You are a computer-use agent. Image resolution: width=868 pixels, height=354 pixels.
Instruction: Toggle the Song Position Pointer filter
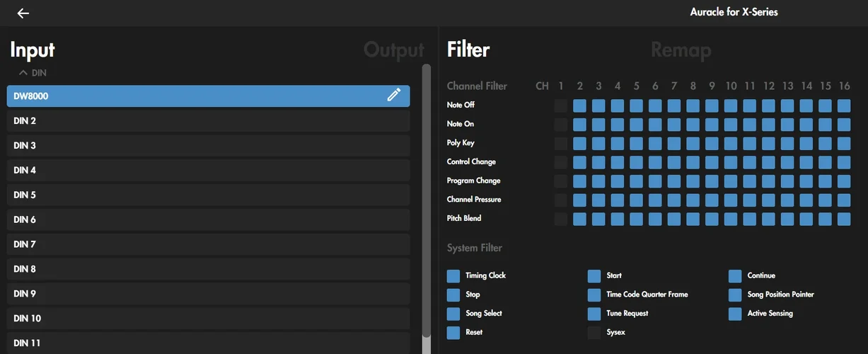[x=735, y=295]
